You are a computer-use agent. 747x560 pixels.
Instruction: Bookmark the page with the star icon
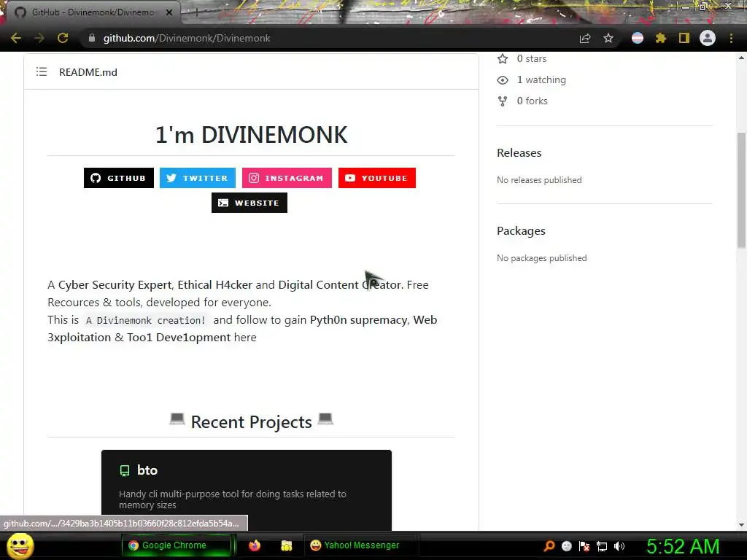click(608, 38)
